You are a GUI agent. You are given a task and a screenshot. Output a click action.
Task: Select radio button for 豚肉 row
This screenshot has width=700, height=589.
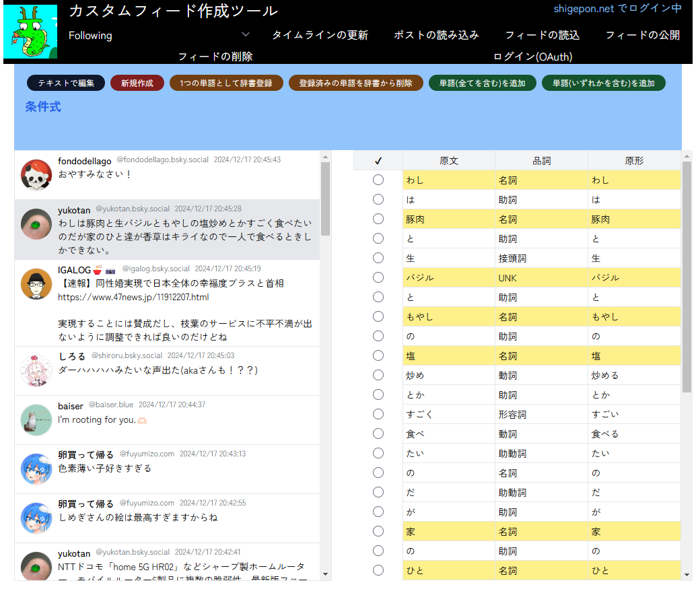tap(378, 219)
